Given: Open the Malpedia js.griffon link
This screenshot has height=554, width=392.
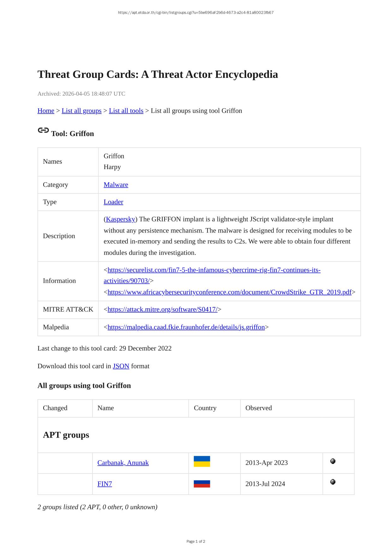Looking at the screenshot, I should [186, 327].
